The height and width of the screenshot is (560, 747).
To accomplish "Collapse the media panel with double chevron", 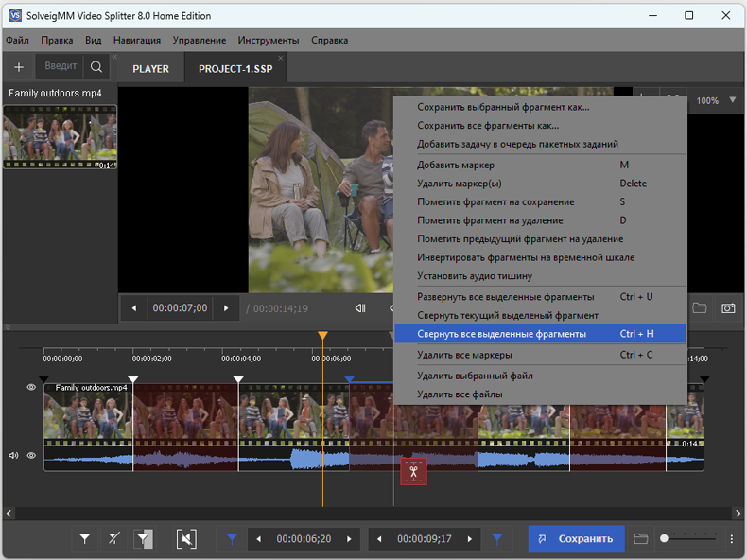I will click(114, 57).
